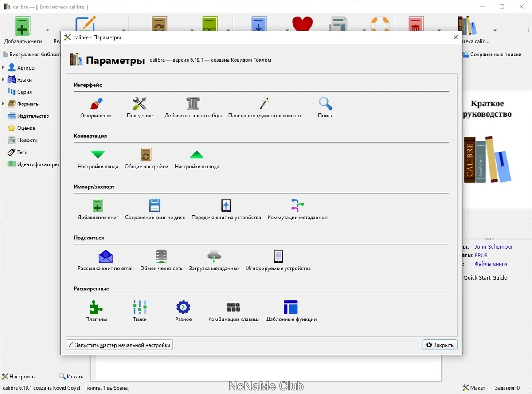This screenshot has height=394, width=532.
Task: Open Комбинации клавиш settings
Action: coord(233,312)
